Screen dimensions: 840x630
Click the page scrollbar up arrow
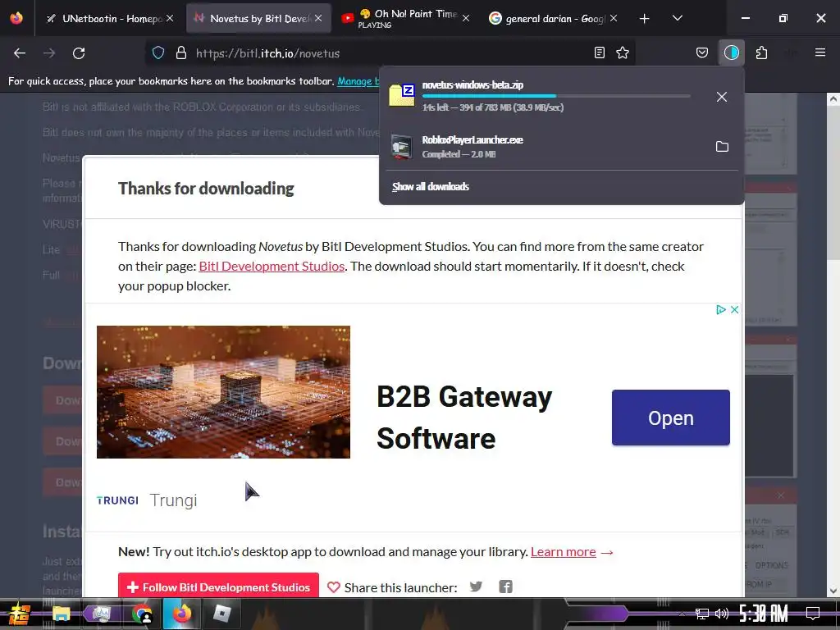click(833, 98)
